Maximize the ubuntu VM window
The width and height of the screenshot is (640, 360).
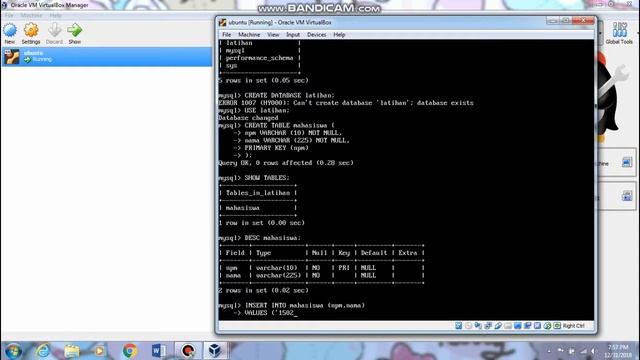coord(566,20)
